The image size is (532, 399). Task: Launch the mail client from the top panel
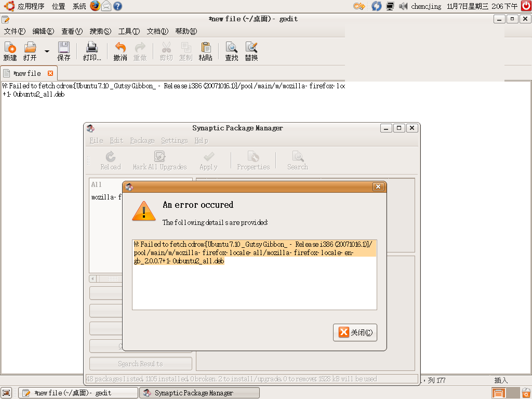tap(106, 6)
